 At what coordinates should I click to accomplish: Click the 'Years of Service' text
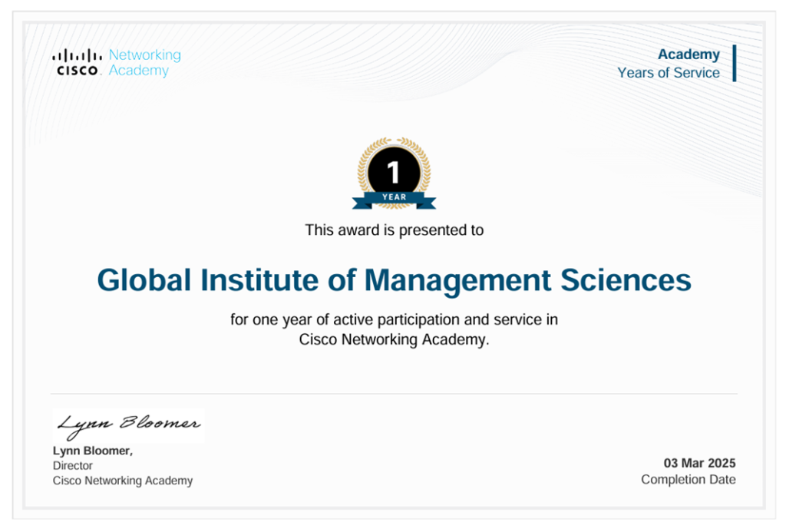(669, 73)
